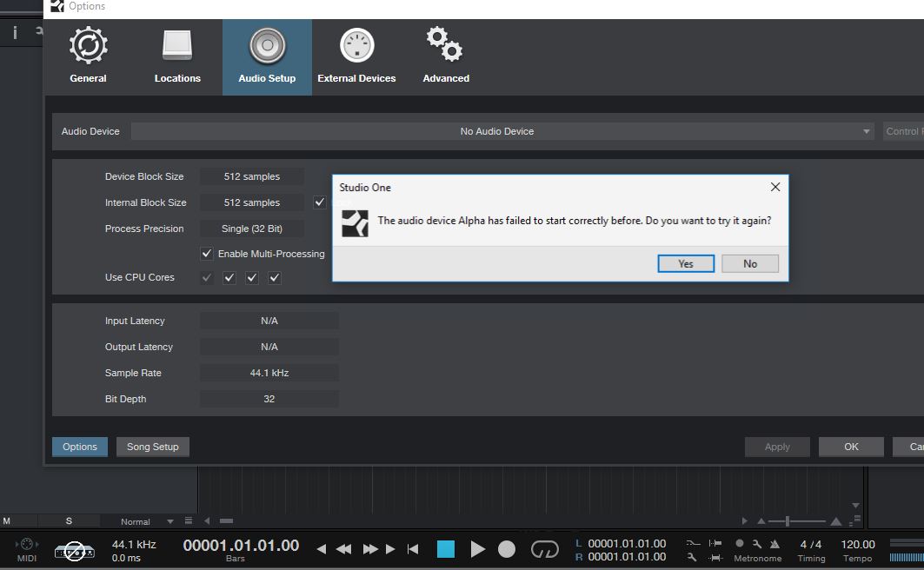Viewport: 924px width, 570px height.
Task: Click the Input Latency N/A value
Action: [269, 321]
